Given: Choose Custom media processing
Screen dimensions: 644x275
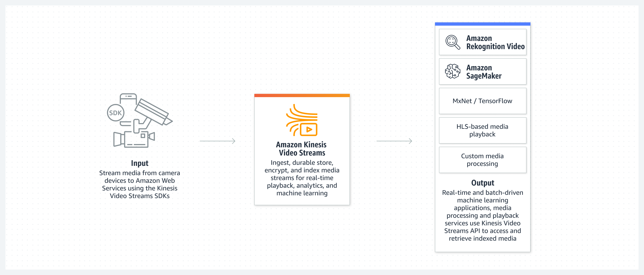Looking at the screenshot, I should [x=482, y=160].
